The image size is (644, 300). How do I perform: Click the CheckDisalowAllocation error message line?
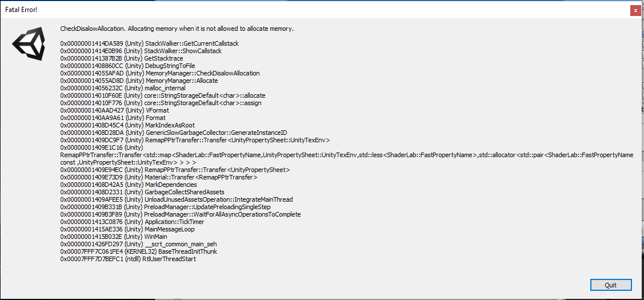tap(177, 29)
